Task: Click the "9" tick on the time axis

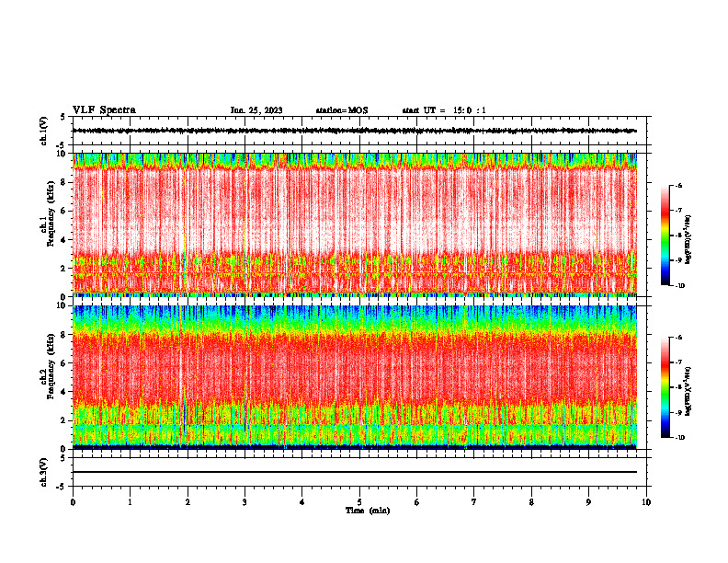Action: click(588, 502)
